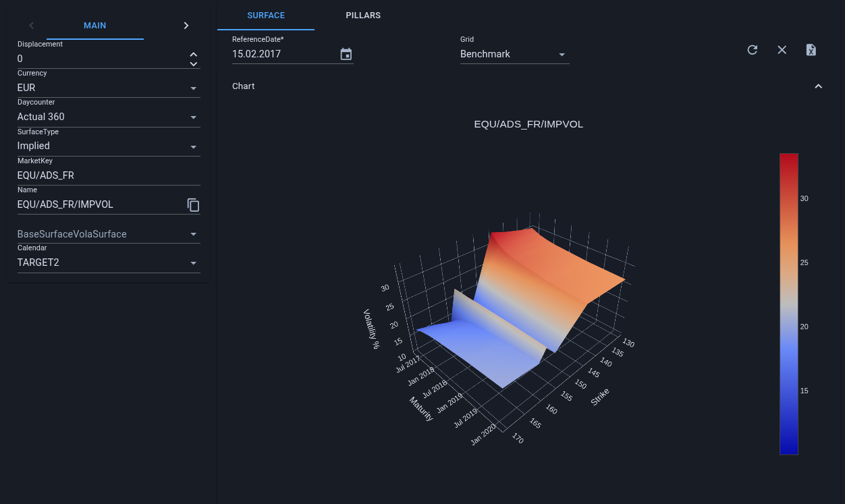Click the Strike axis label
Image resolution: width=845 pixels, height=504 pixels.
tap(601, 397)
